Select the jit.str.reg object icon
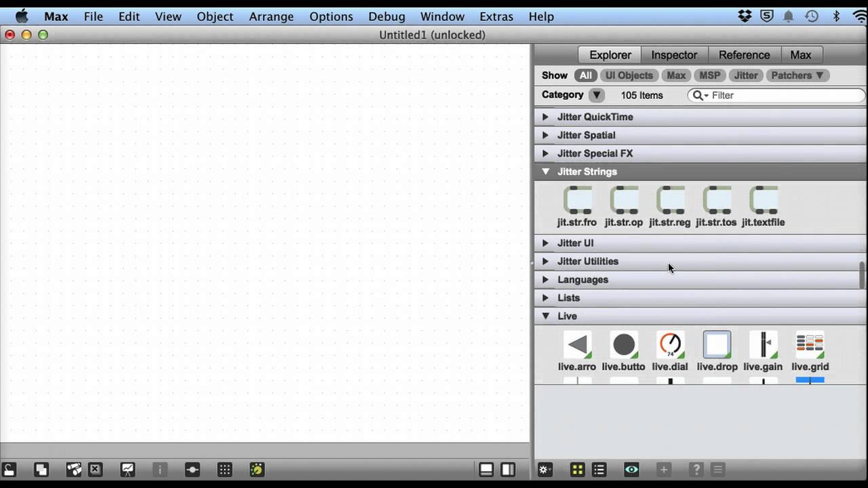The width and height of the screenshot is (868, 488). coord(670,200)
